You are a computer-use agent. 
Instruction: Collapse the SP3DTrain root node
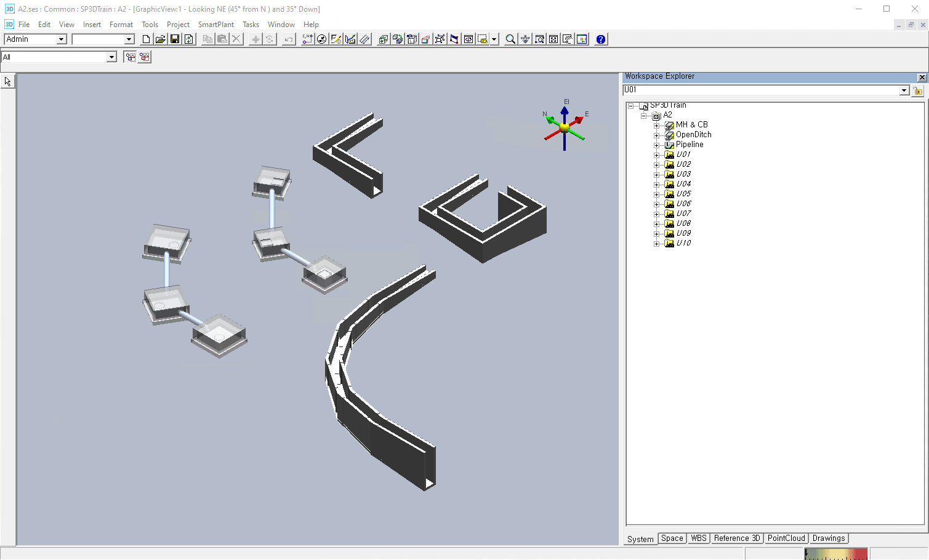click(630, 105)
